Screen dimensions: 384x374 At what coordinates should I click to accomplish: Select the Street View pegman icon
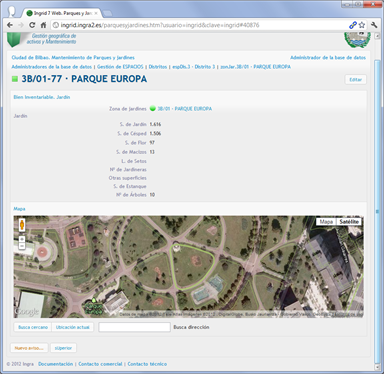(x=22, y=225)
